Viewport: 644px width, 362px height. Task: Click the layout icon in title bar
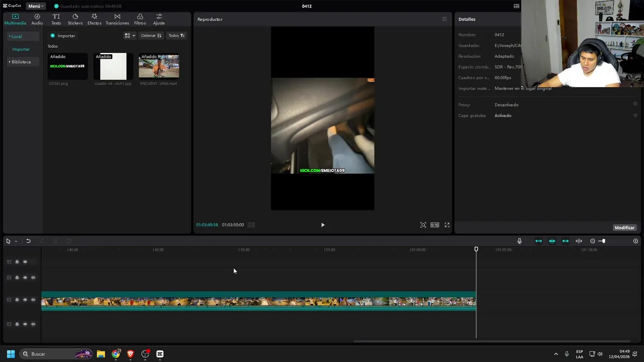tap(516, 6)
